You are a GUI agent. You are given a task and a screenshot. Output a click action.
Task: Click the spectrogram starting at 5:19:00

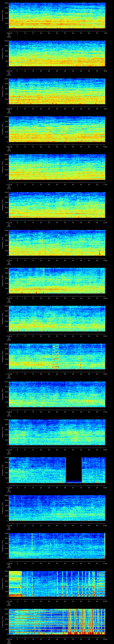57,508
